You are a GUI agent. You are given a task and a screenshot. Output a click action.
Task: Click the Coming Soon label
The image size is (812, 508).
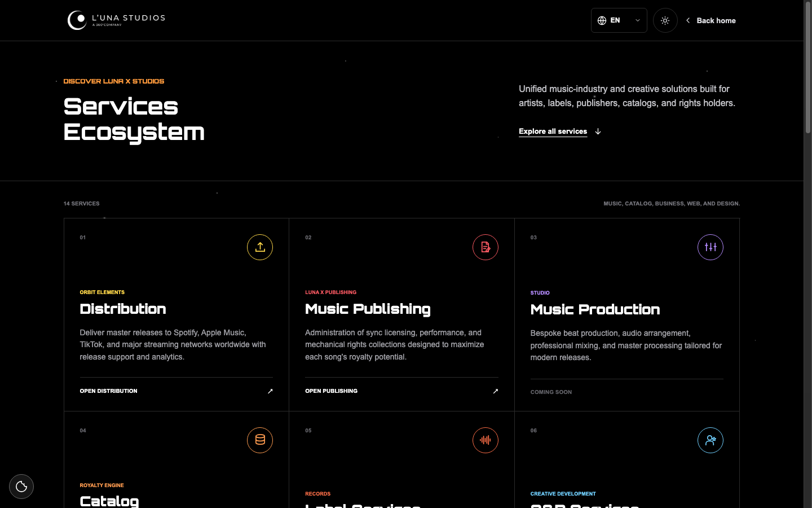click(x=551, y=392)
